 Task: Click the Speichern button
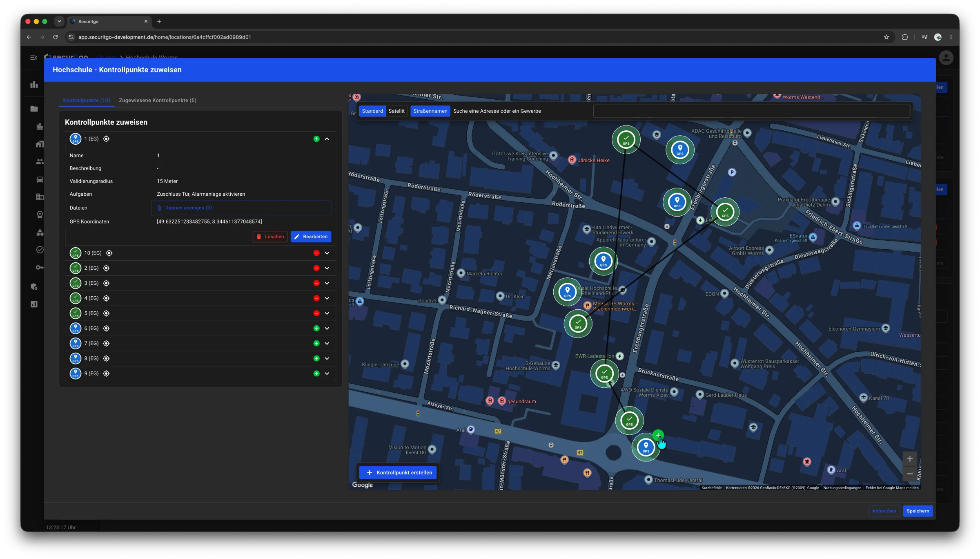pyautogui.click(x=918, y=511)
